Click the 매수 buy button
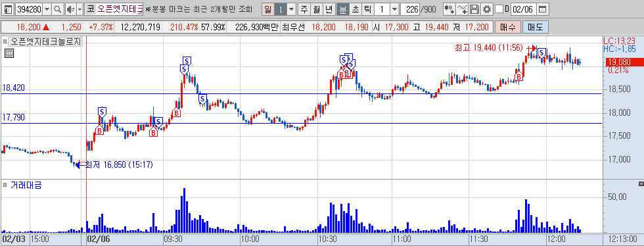Viewport: 644px width, 246px height. point(508,28)
